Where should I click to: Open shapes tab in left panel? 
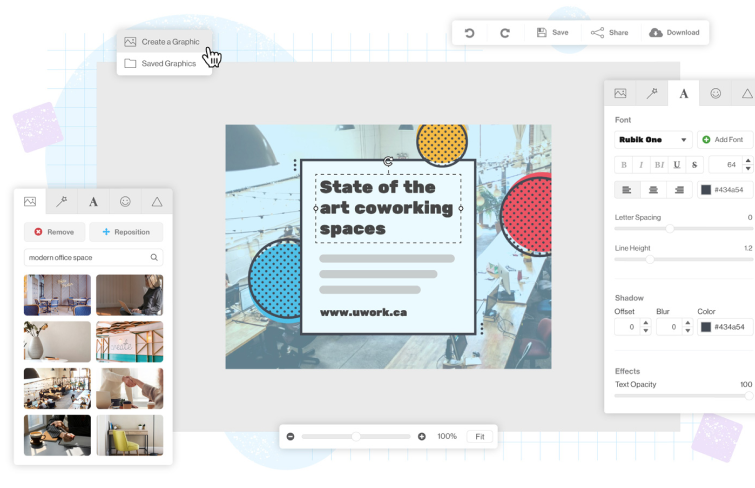point(157,201)
